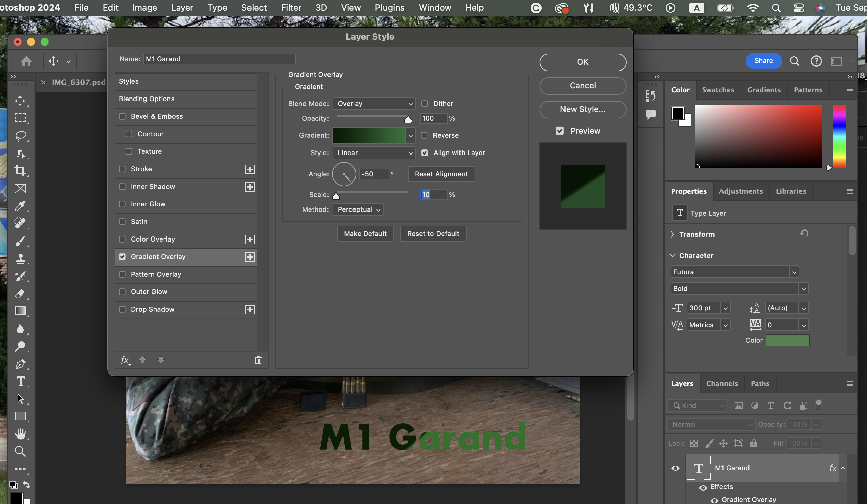Image resolution: width=867 pixels, height=504 pixels.
Task: Select the Hand tool
Action: coord(20,434)
